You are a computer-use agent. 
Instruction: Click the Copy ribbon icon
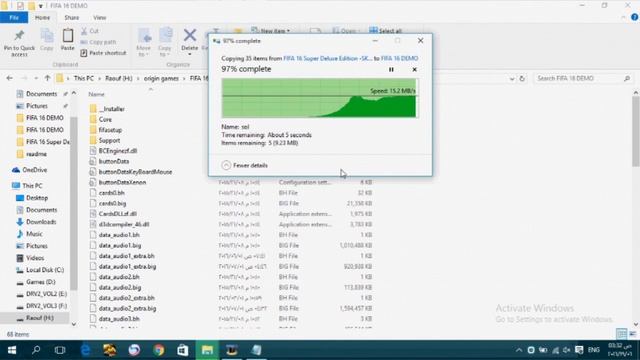tap(47, 40)
